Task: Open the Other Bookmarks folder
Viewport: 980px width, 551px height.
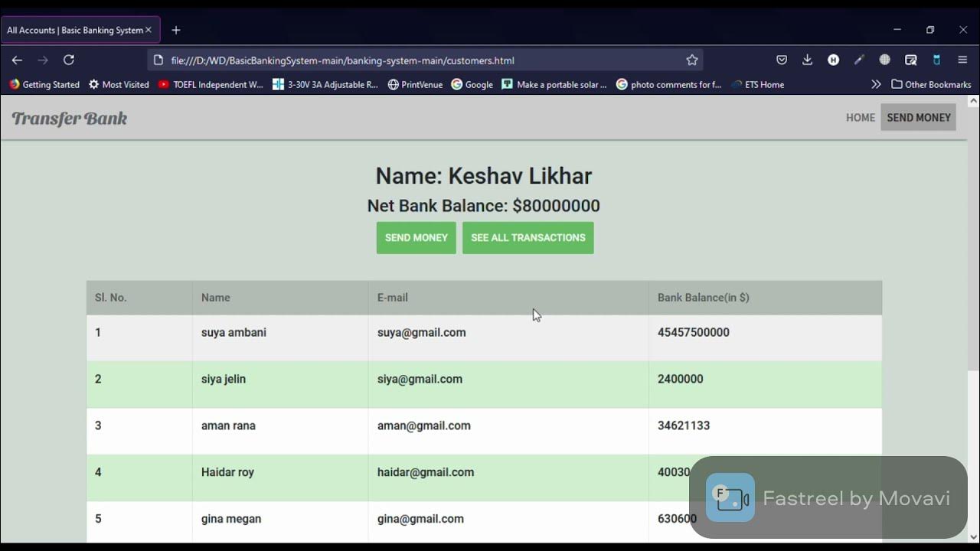Action: pos(931,84)
